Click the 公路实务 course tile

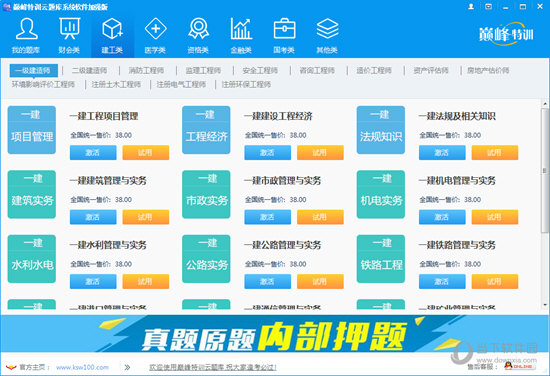tap(206, 258)
